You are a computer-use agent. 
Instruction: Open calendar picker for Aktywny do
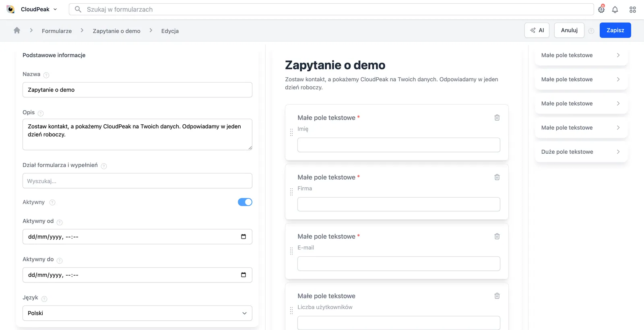point(244,275)
